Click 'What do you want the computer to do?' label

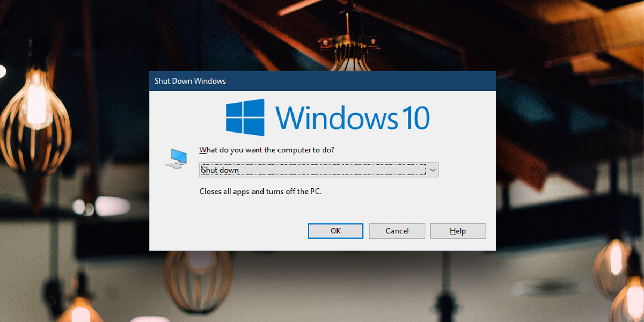(267, 150)
